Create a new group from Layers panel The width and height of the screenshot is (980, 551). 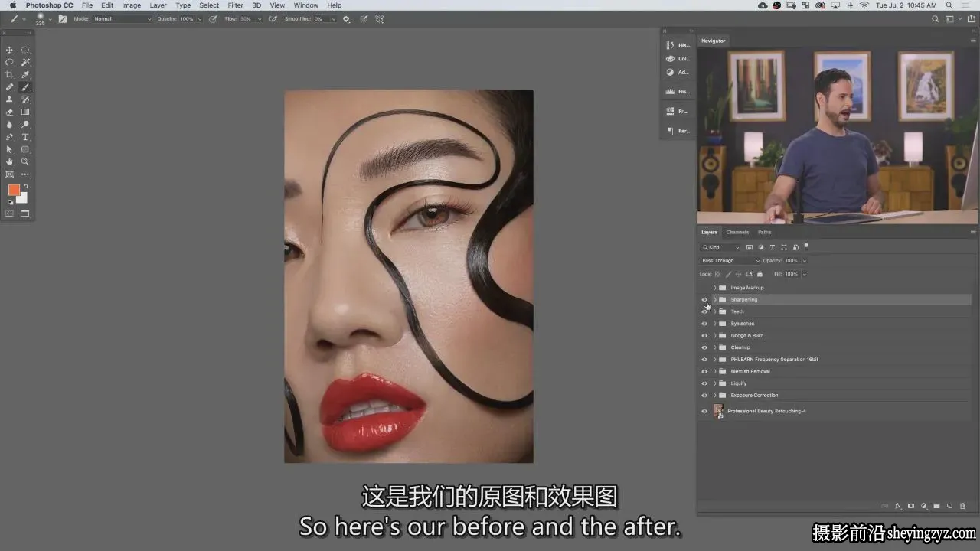[x=936, y=506]
